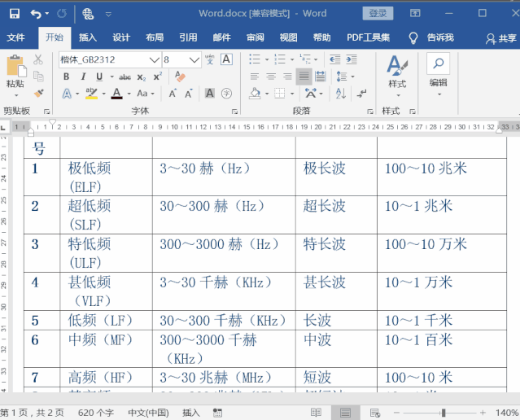Toggle Center alignment button
Screen dimensions: 520x420
coord(271,77)
